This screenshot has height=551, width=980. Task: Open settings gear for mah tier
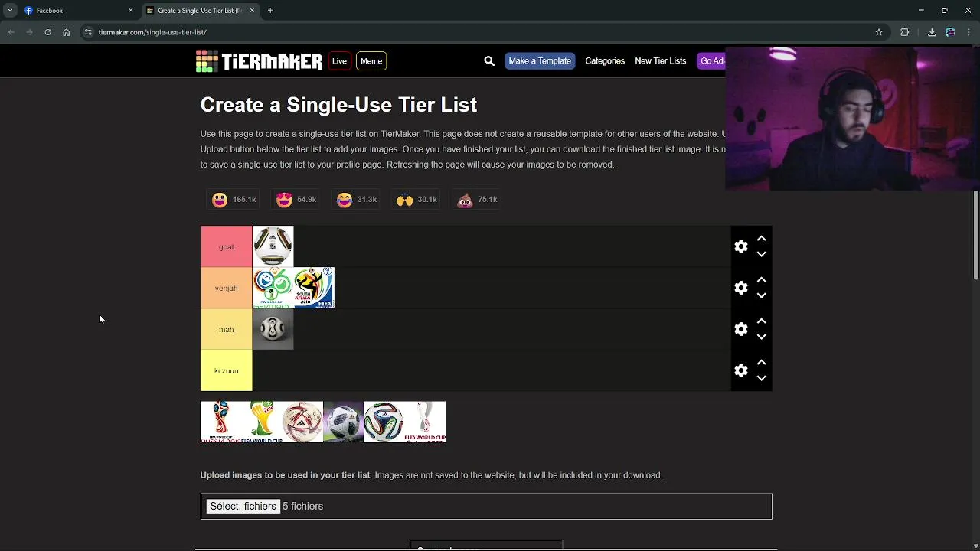(741, 329)
